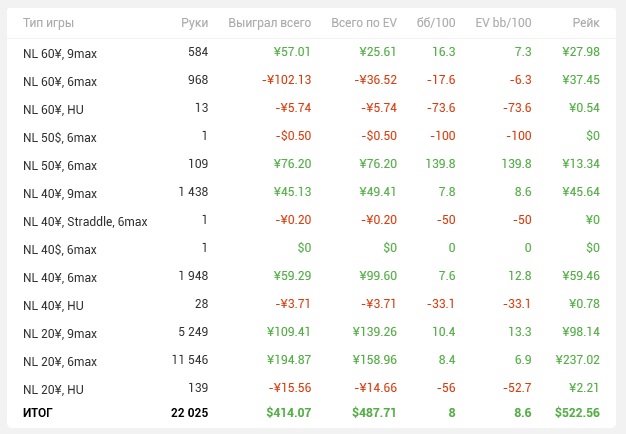Select the NL 40¥, 9max game type

[x=60, y=193]
